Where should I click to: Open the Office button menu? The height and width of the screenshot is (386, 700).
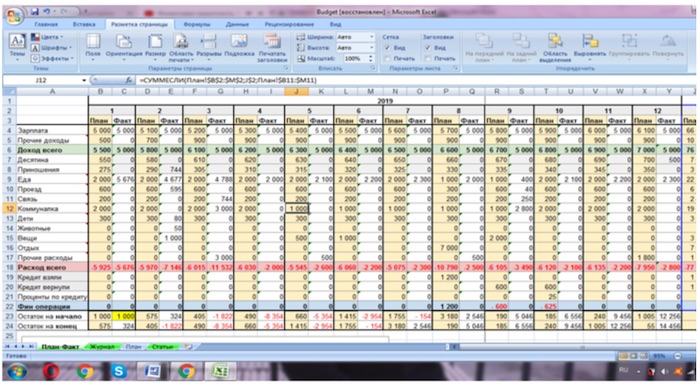coord(13,17)
